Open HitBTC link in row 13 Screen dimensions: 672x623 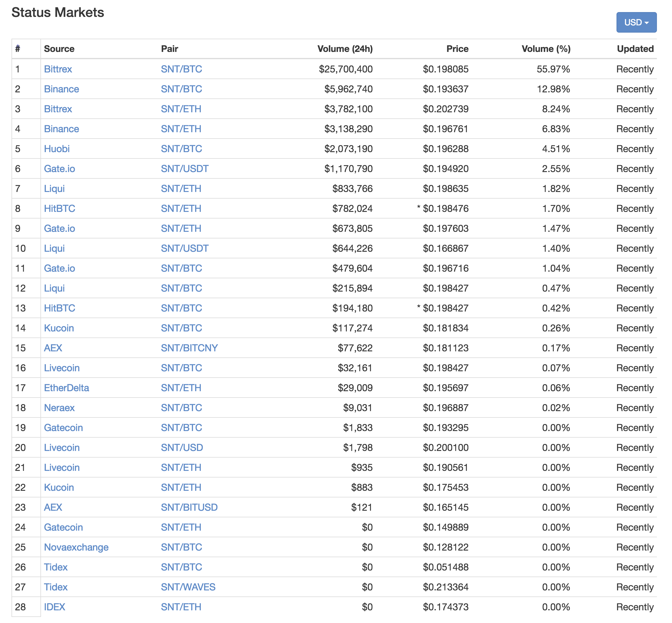pyautogui.click(x=59, y=308)
